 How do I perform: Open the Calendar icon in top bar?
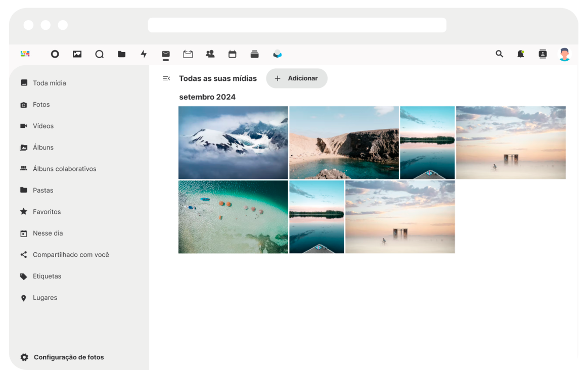(232, 54)
